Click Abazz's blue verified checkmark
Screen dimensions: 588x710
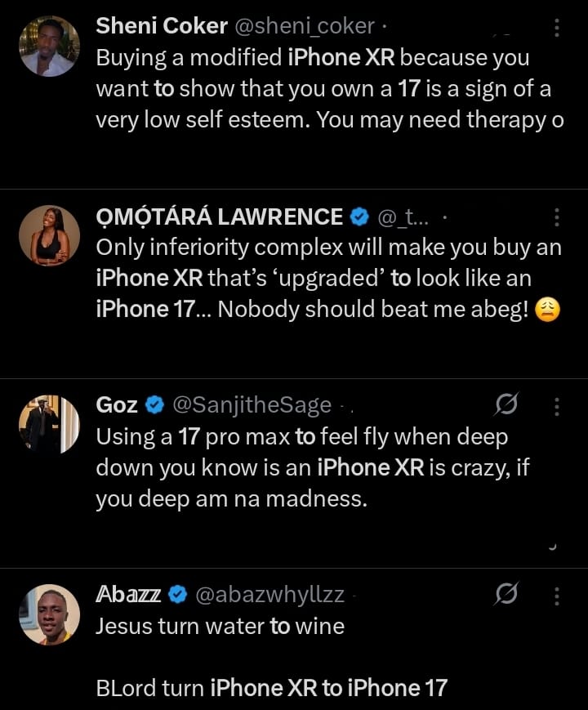[178, 596]
